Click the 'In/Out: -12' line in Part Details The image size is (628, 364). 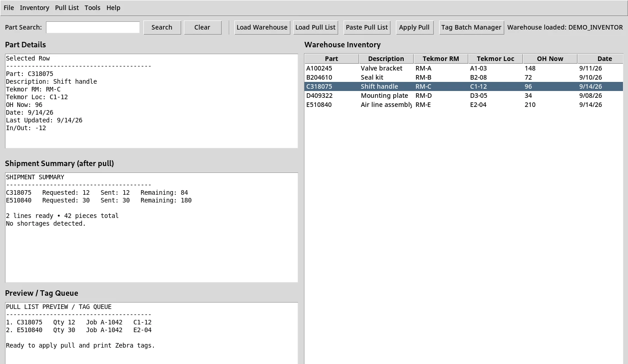point(26,128)
